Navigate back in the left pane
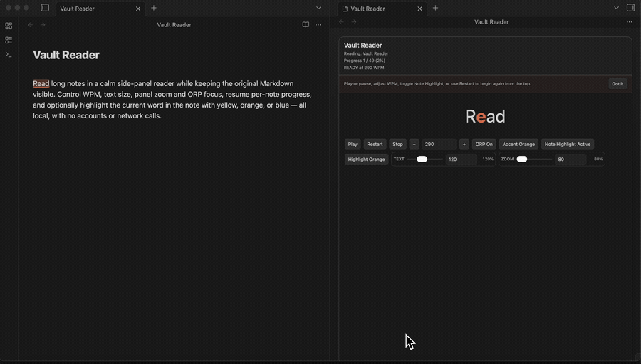The image size is (641, 364). pyautogui.click(x=30, y=25)
